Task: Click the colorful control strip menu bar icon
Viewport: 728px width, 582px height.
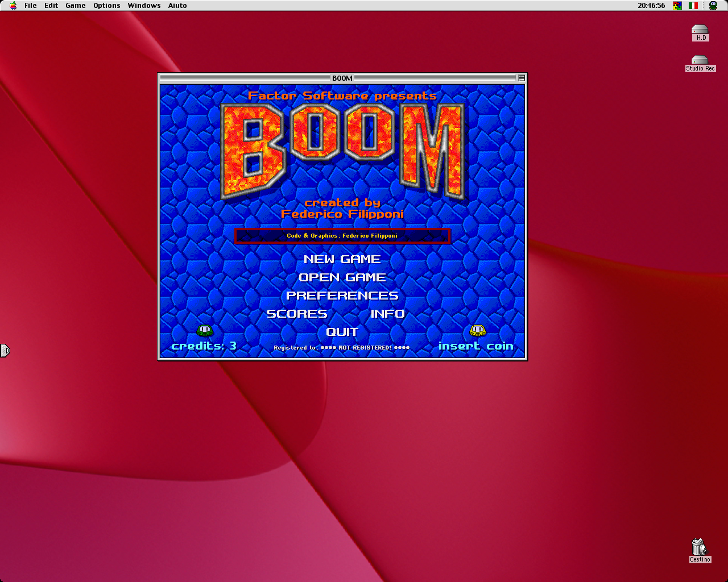Action: pos(677,5)
